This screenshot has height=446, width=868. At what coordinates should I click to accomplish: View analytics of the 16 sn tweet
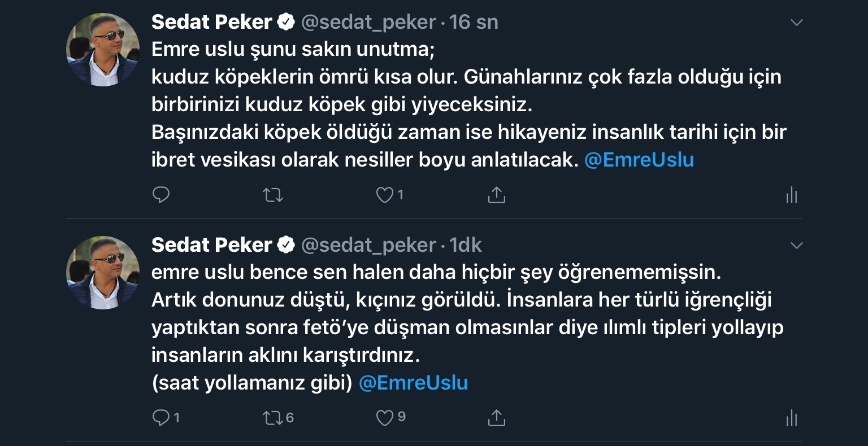click(x=791, y=196)
